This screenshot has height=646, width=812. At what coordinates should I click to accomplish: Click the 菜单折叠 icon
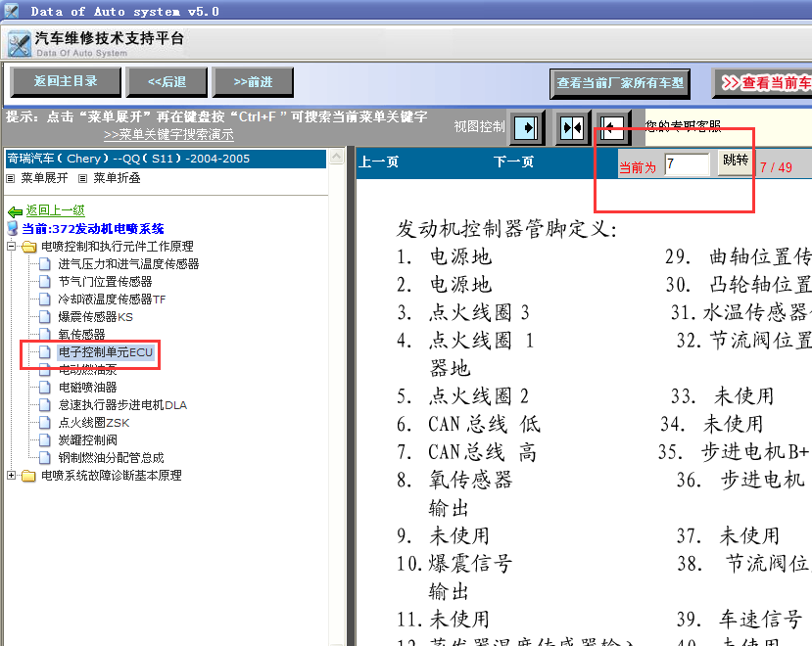click(x=82, y=178)
